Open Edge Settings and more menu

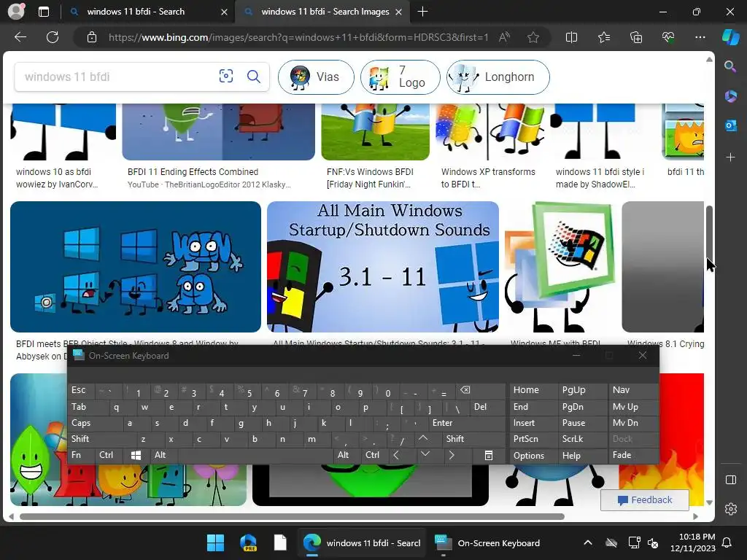(x=700, y=37)
